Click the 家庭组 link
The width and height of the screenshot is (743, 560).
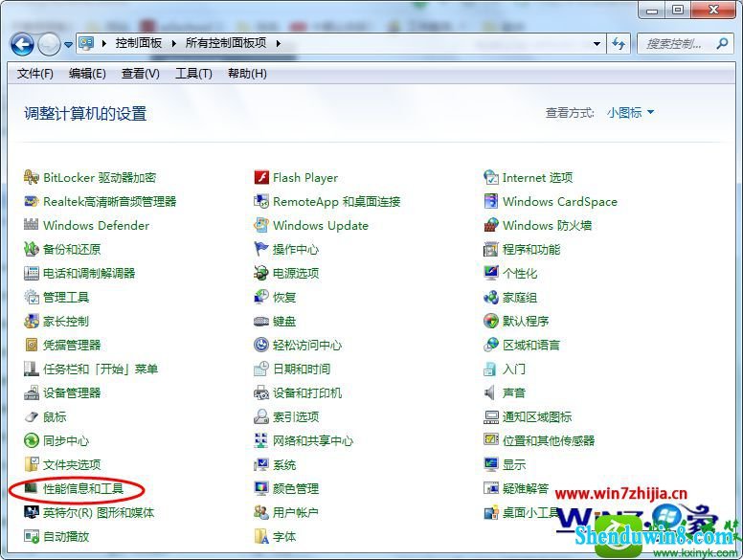[x=520, y=298]
